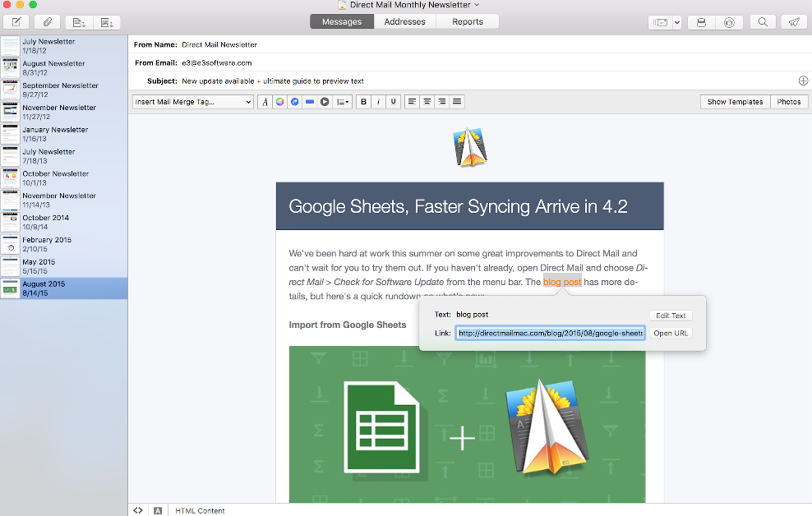Click the Open URL button

pos(671,334)
